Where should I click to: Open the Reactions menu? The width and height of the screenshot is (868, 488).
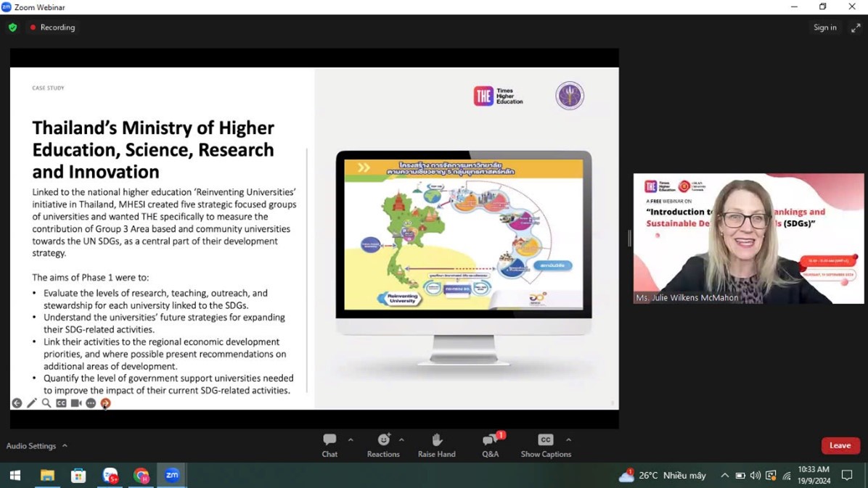(x=383, y=445)
